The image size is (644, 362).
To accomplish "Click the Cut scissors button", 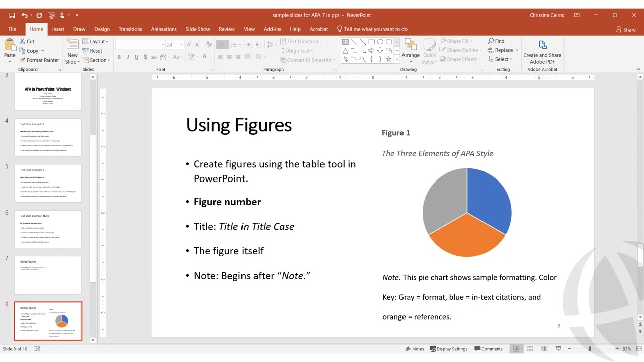I will coord(27,42).
